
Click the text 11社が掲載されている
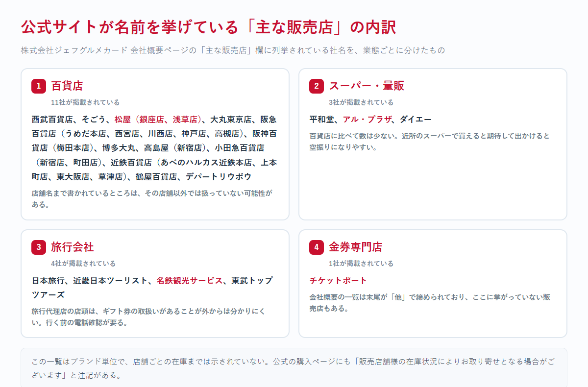coord(85,102)
